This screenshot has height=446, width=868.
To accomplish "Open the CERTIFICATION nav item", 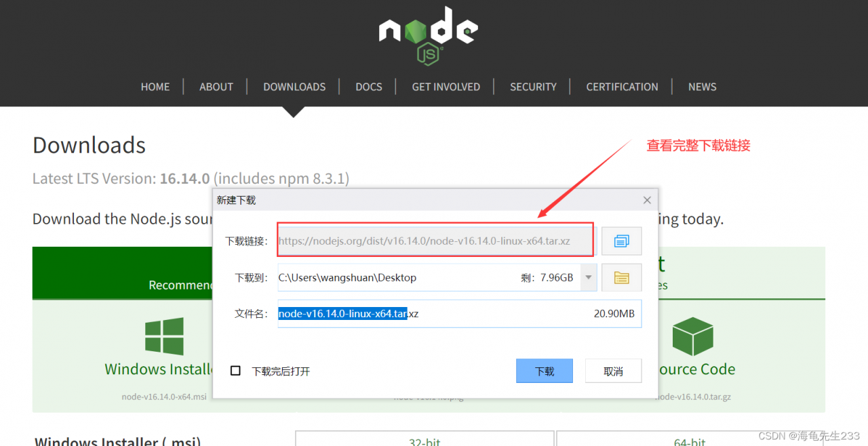I will [x=622, y=87].
